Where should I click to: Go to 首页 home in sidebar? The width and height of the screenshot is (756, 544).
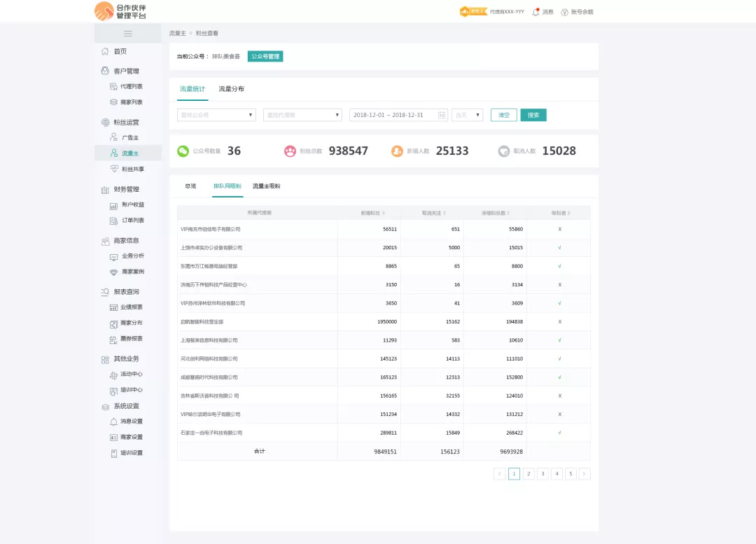(120, 51)
